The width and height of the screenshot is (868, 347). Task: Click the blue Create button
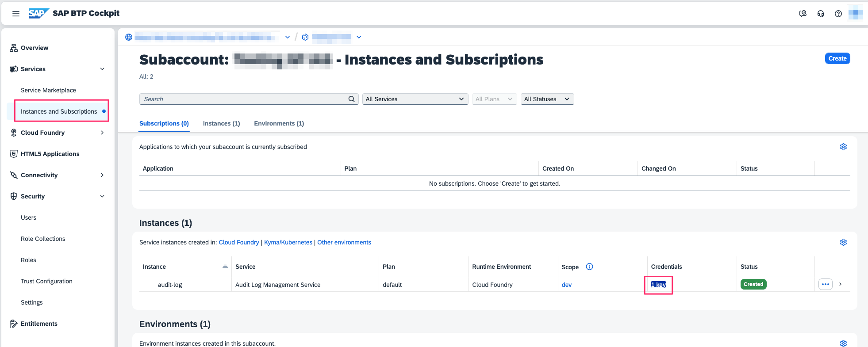[x=837, y=58]
